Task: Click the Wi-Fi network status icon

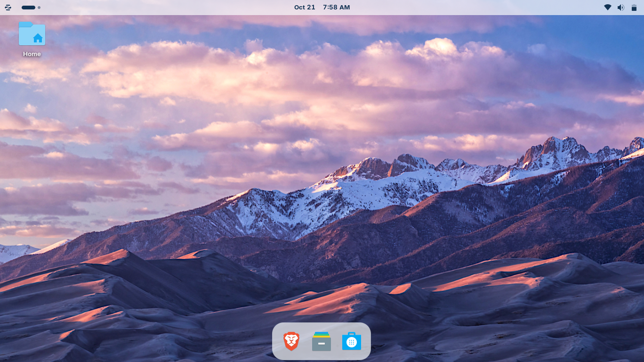Action: (x=608, y=8)
